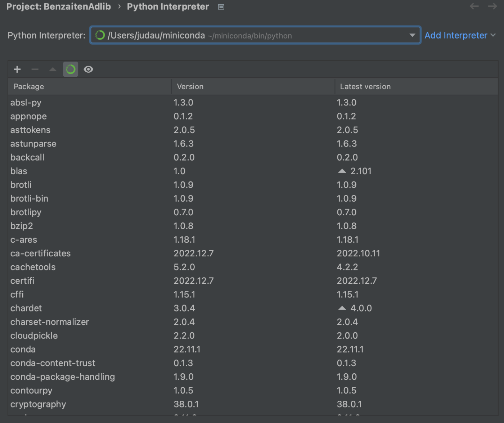This screenshot has height=423, width=504.
Task: Click latest version 2.0.0 of cloudpickle
Action: click(347, 336)
